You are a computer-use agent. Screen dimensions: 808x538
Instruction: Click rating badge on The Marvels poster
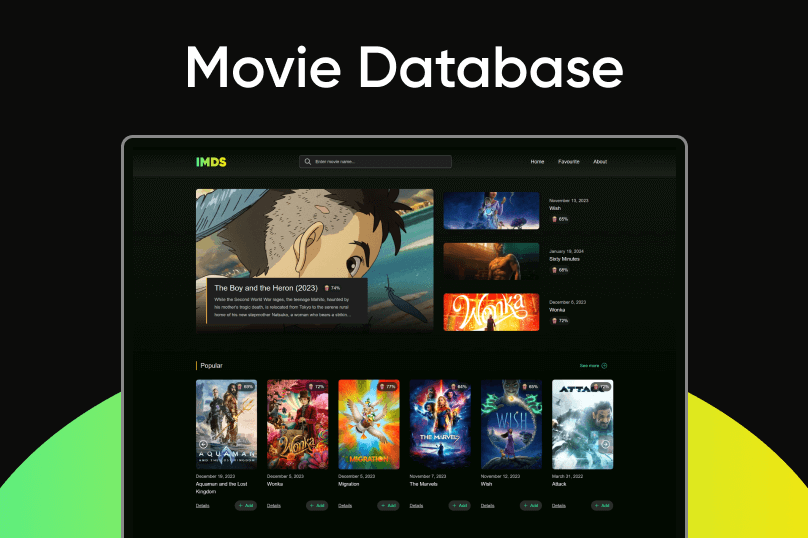[x=459, y=386]
